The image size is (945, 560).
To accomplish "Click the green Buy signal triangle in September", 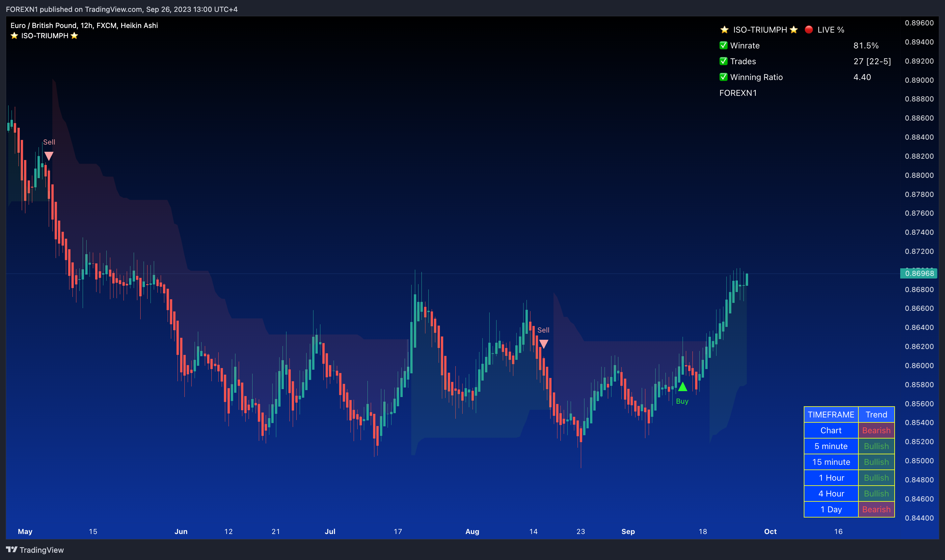I will 682,387.
